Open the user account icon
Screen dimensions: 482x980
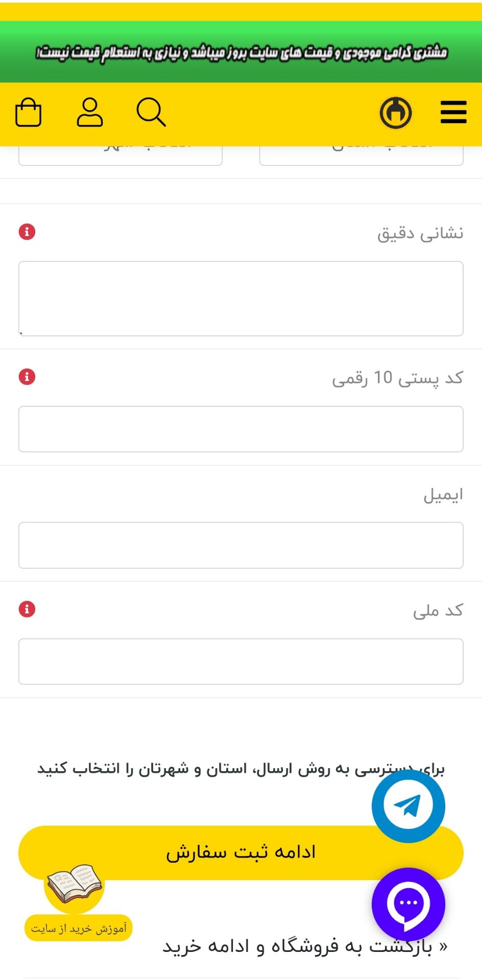click(x=90, y=112)
